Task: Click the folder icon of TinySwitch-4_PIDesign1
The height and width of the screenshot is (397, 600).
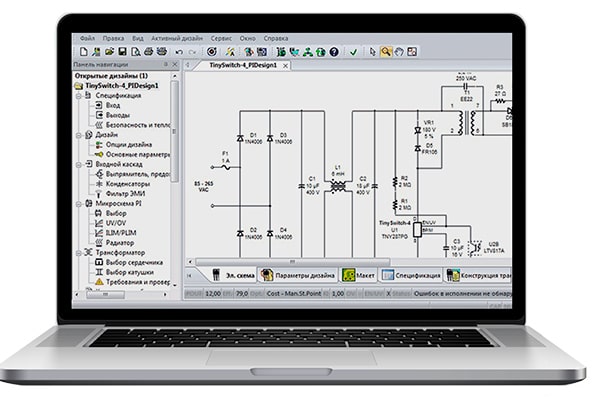Action: (x=79, y=85)
